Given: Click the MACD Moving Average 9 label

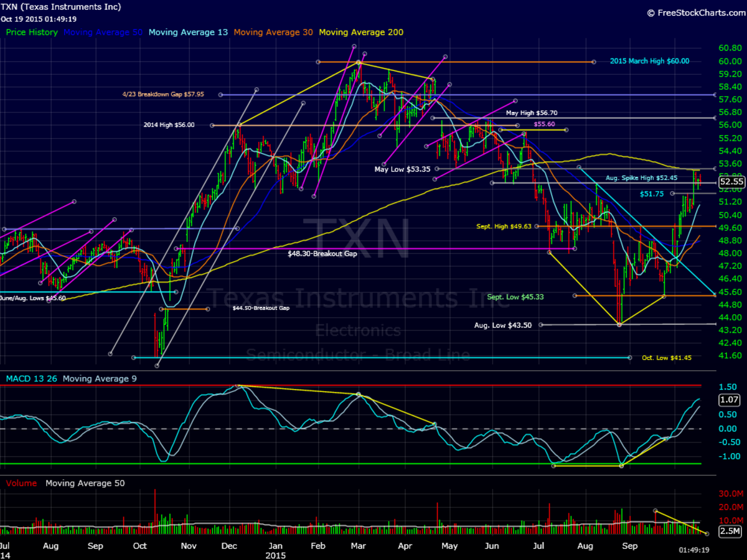Looking at the screenshot, I should click(100, 378).
